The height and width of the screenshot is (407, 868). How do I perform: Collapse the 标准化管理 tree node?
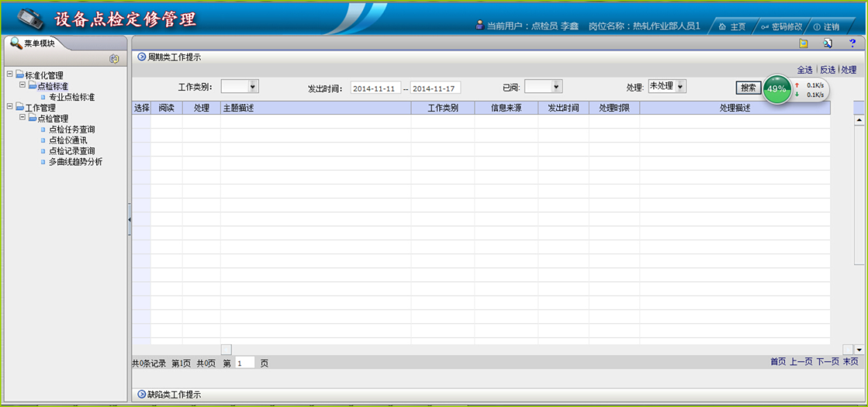click(x=10, y=75)
